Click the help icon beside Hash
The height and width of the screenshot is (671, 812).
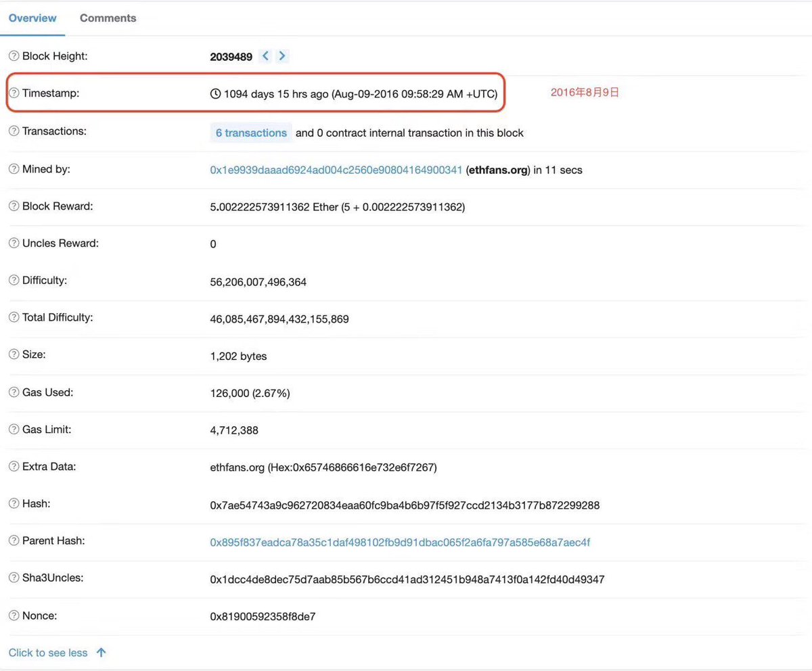(x=14, y=503)
